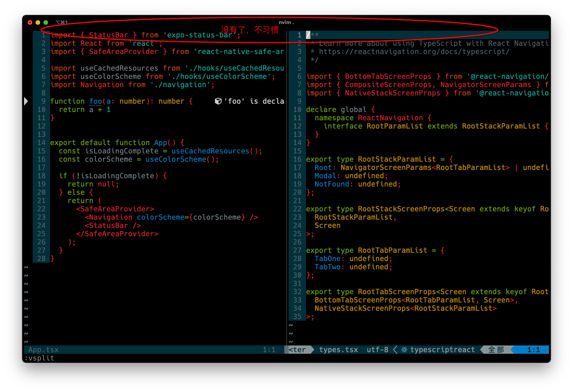This screenshot has height=392, width=573.
Task: Click SafeAreaProvider in the line 3 import
Action: click(123, 52)
